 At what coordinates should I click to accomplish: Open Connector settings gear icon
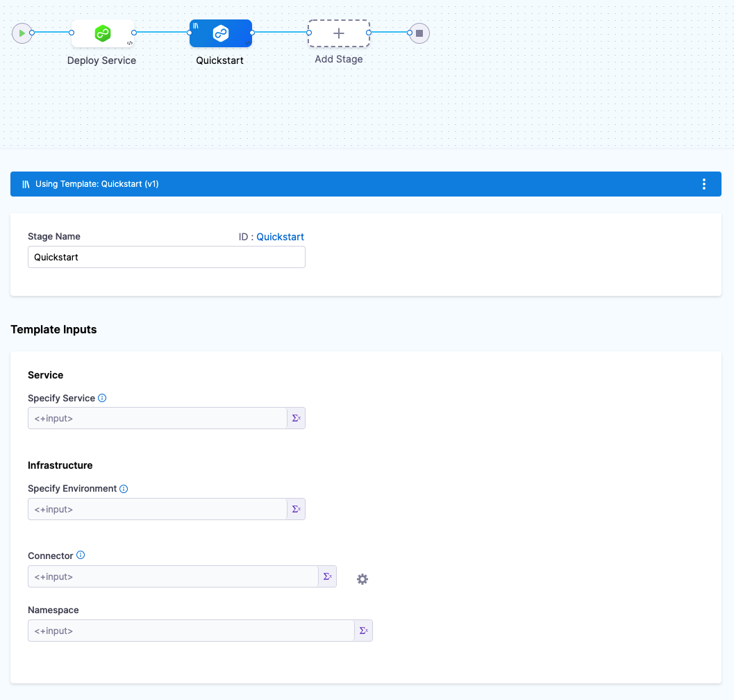[362, 579]
